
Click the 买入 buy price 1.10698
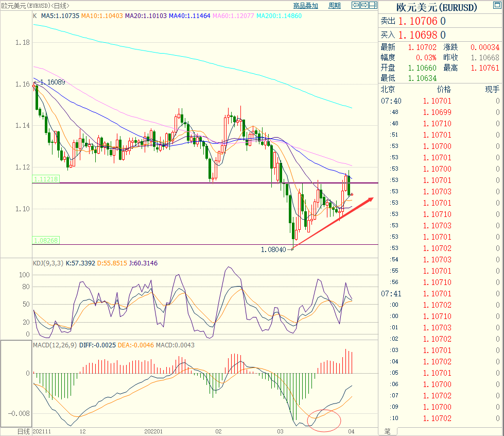[417, 35]
